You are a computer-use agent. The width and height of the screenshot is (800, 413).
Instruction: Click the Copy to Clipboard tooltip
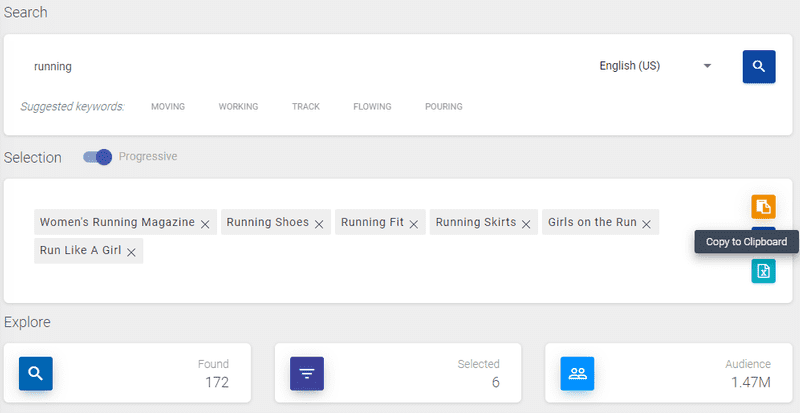click(x=746, y=241)
